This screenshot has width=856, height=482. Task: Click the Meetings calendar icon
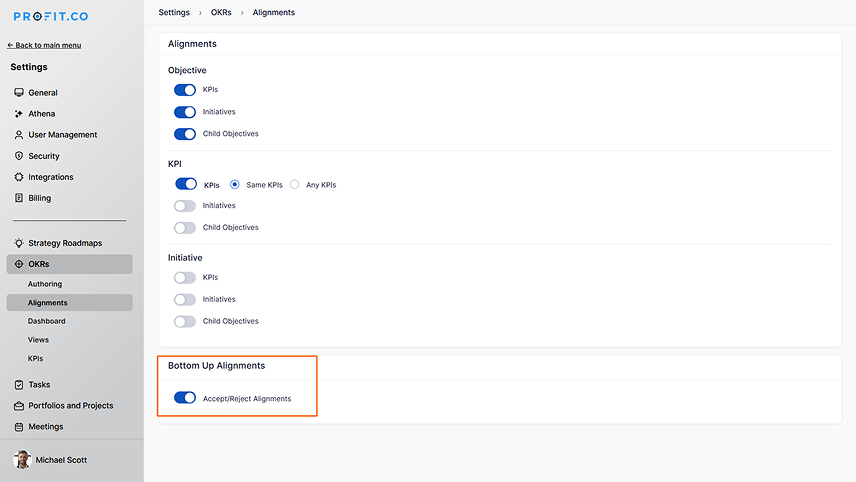point(19,427)
